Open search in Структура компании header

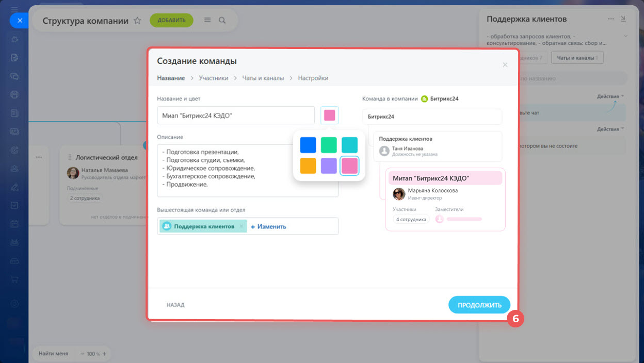click(222, 21)
